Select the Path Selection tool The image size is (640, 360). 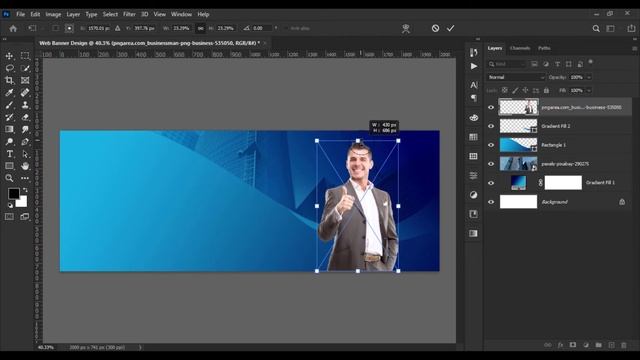(25, 153)
